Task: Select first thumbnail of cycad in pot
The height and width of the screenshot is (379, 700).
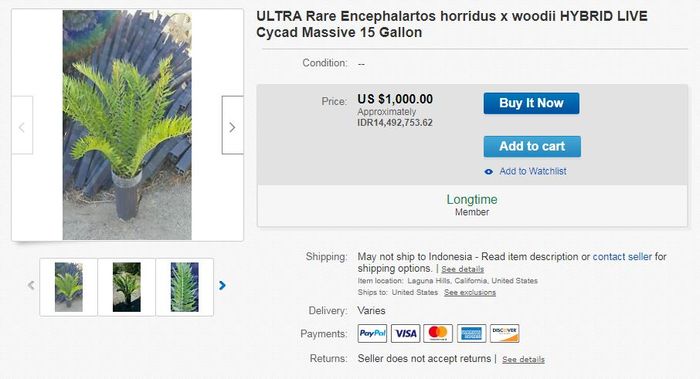Action: (x=68, y=287)
